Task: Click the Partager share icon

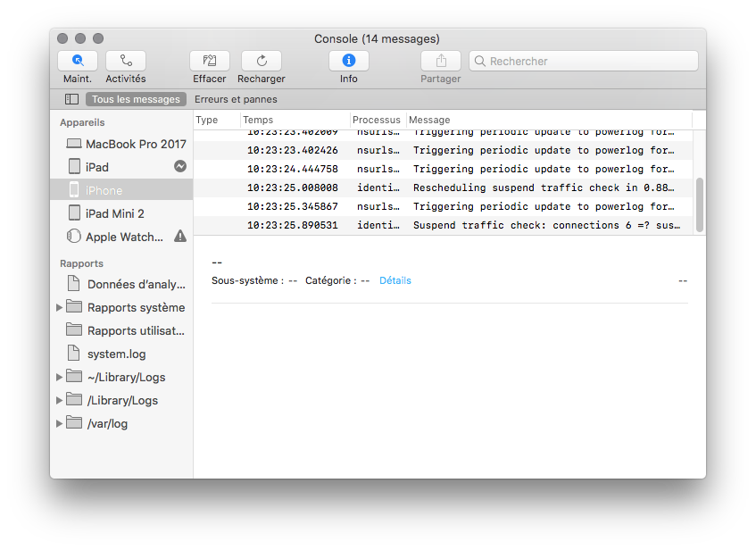Action: [x=440, y=61]
